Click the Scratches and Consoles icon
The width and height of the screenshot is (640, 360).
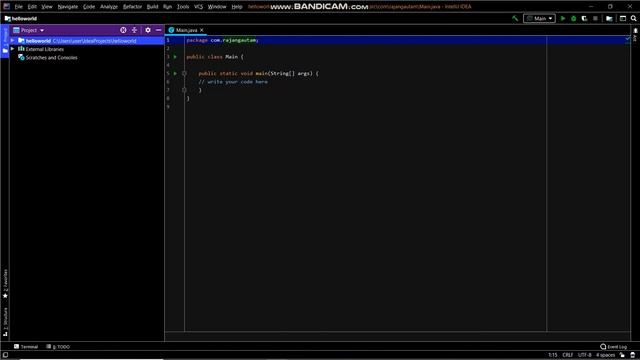tap(21, 58)
